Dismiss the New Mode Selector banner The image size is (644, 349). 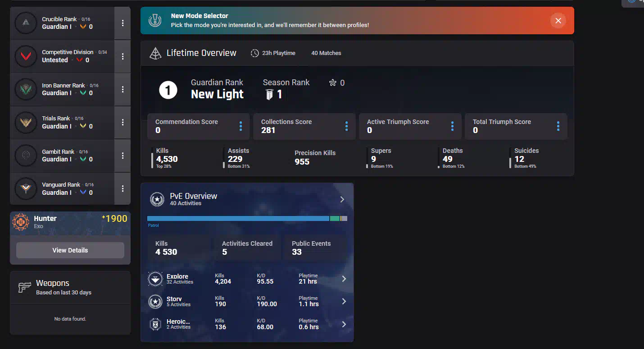point(558,21)
